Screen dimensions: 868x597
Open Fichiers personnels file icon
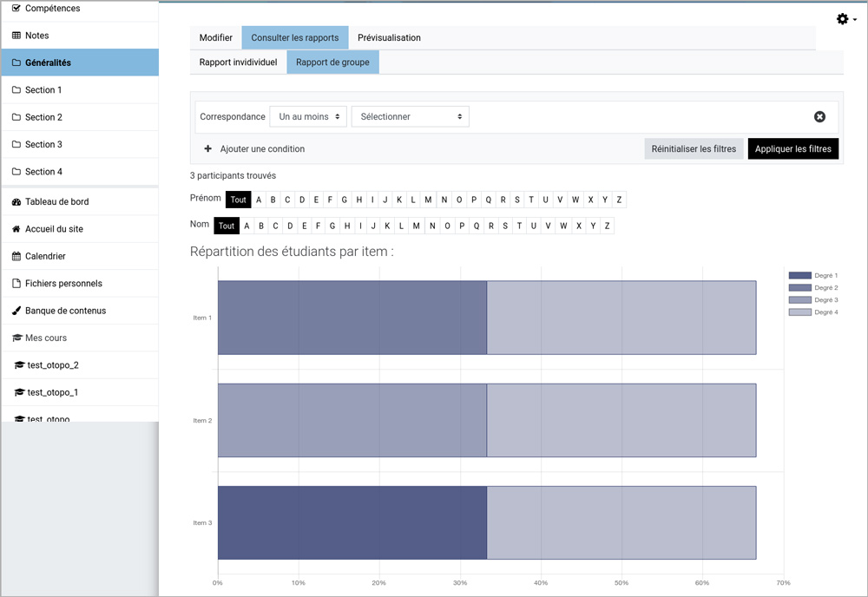point(16,284)
